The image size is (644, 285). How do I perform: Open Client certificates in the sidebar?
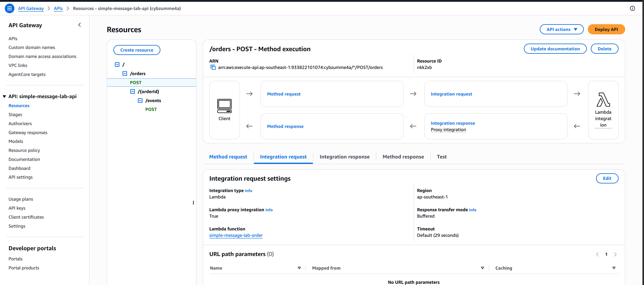click(26, 217)
